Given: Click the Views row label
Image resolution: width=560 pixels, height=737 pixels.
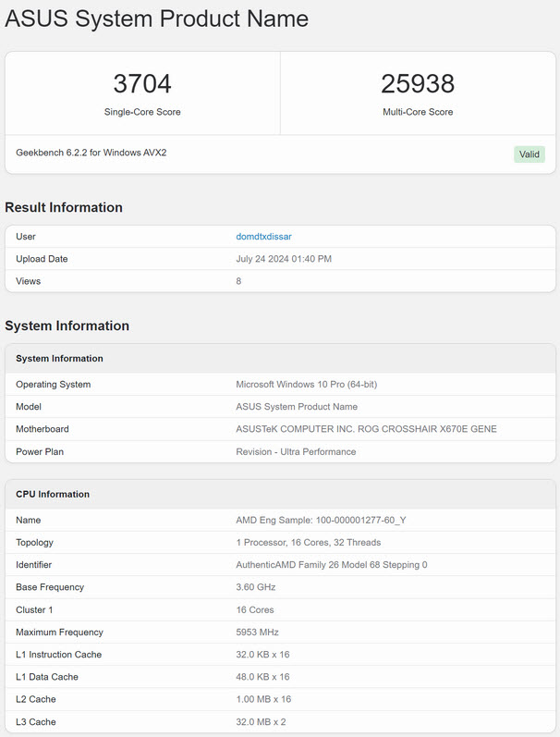Looking at the screenshot, I should [x=29, y=281].
